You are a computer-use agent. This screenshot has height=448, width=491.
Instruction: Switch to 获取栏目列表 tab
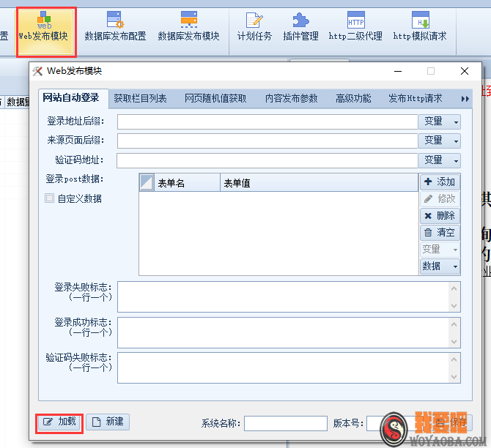(140, 99)
